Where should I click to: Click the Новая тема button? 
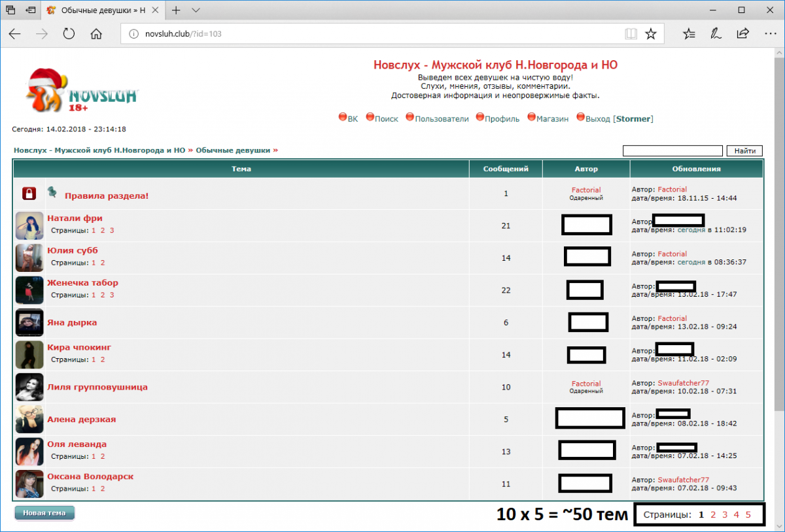point(44,513)
